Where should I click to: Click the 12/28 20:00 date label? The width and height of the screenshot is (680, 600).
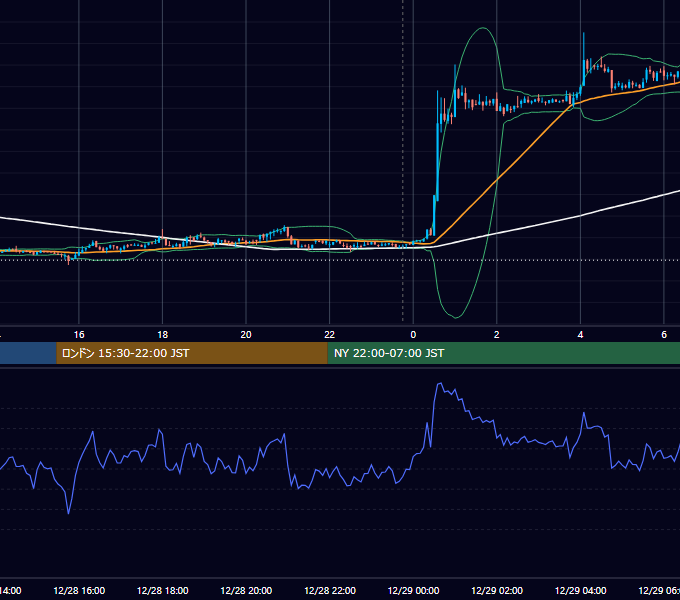tap(246, 590)
